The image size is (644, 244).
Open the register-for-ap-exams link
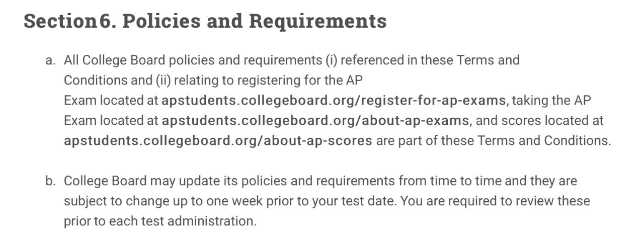pos(334,101)
